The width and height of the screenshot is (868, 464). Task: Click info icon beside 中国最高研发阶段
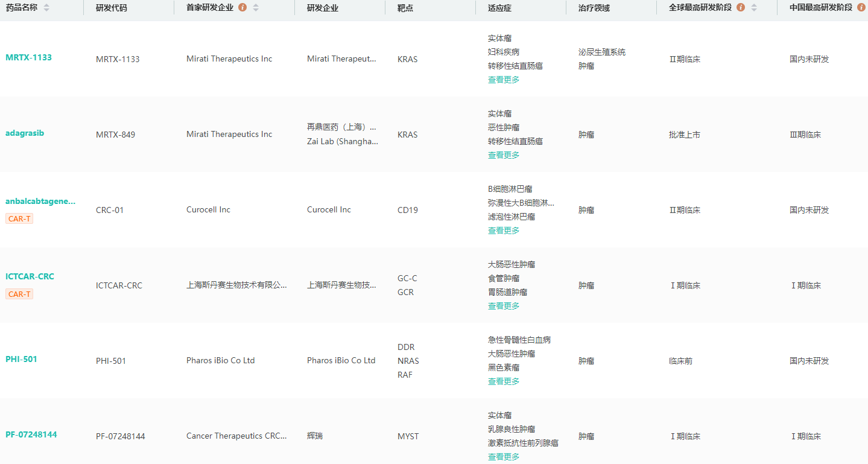pos(861,8)
